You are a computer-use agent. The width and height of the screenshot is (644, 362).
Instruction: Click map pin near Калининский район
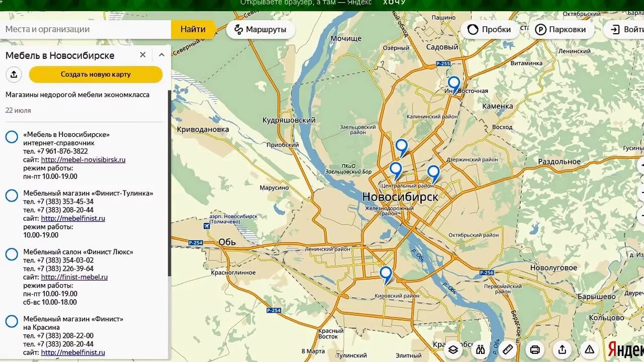click(x=401, y=148)
